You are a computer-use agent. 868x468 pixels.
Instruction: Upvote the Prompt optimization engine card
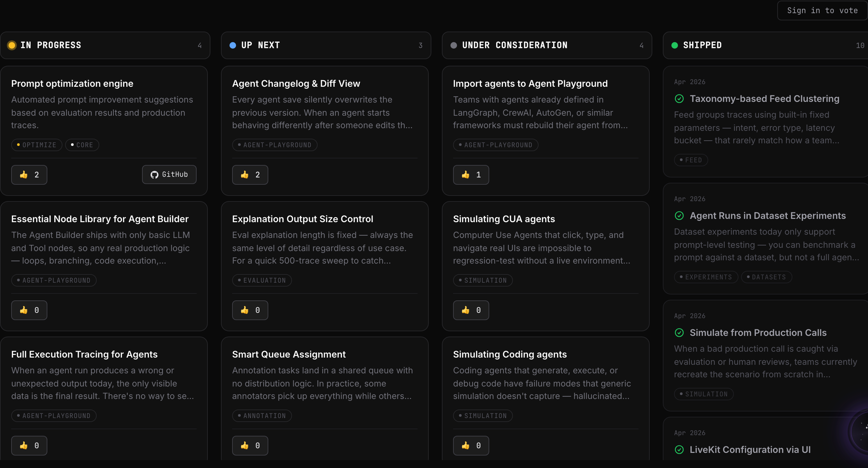29,175
